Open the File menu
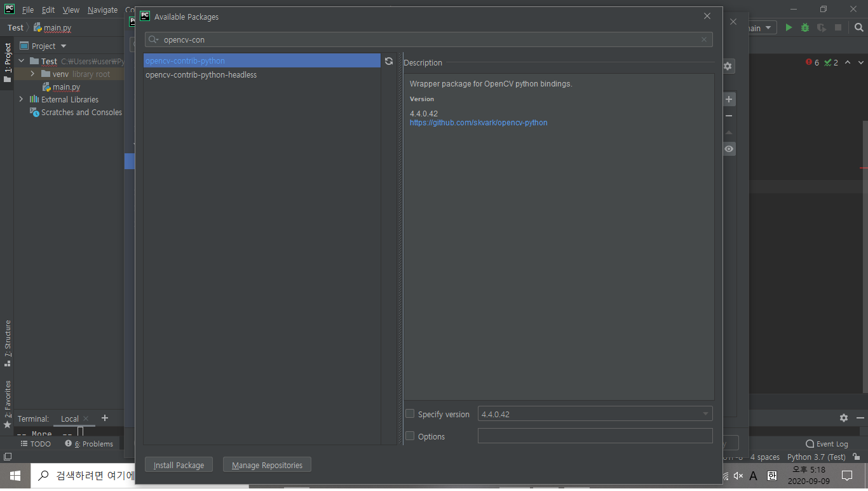The height and width of the screenshot is (491, 868). click(28, 10)
